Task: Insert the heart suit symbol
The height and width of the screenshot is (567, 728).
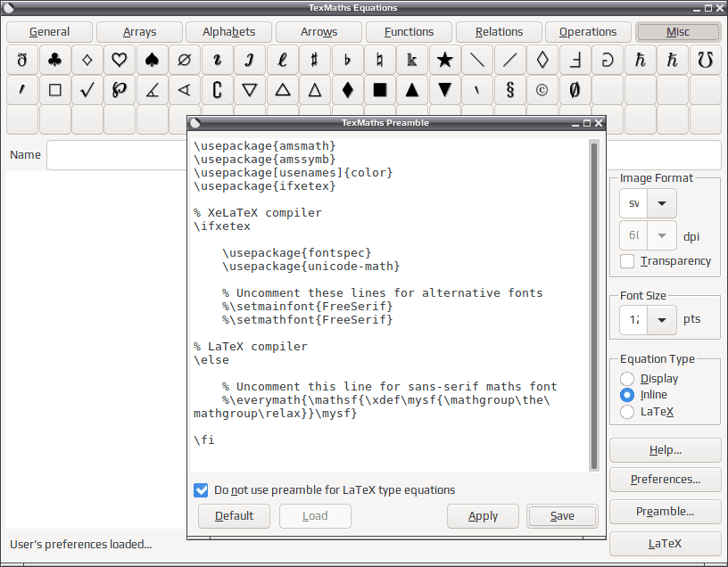Action: 120,60
